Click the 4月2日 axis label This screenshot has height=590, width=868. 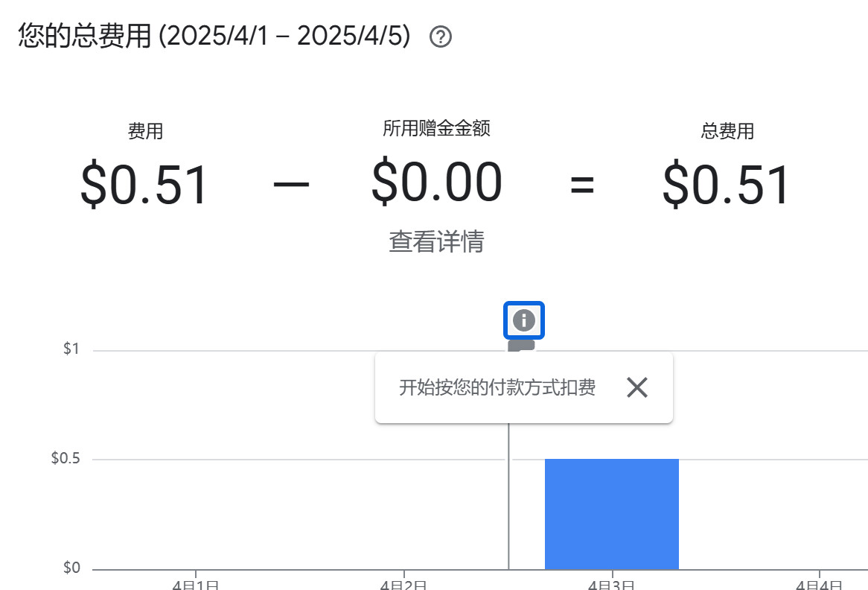(403, 584)
